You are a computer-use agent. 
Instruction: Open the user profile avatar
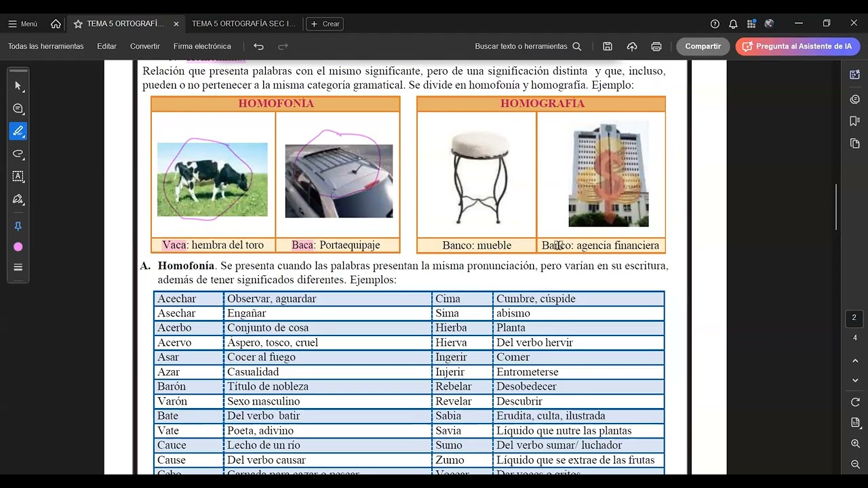769,24
